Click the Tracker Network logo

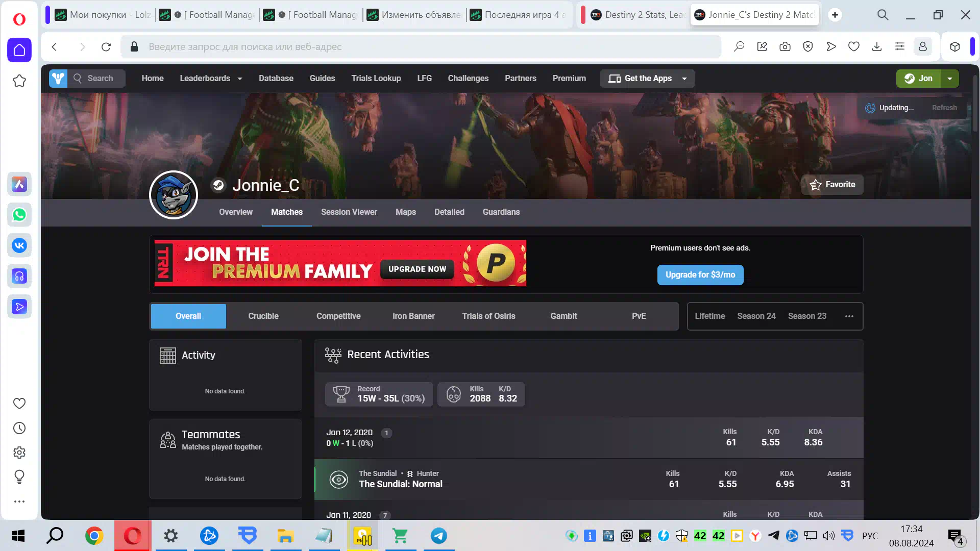point(58,79)
